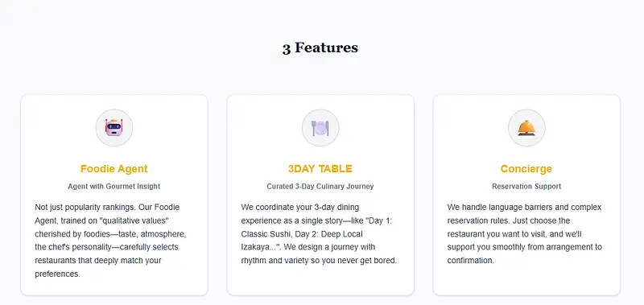The height and width of the screenshot is (305, 644).
Task: Click the 3 Features section title
Action: click(320, 48)
